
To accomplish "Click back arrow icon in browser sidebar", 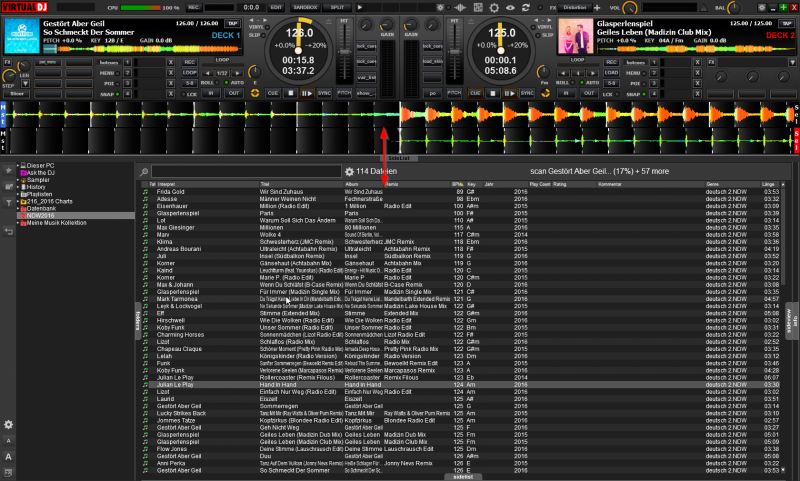I will 9,232.
